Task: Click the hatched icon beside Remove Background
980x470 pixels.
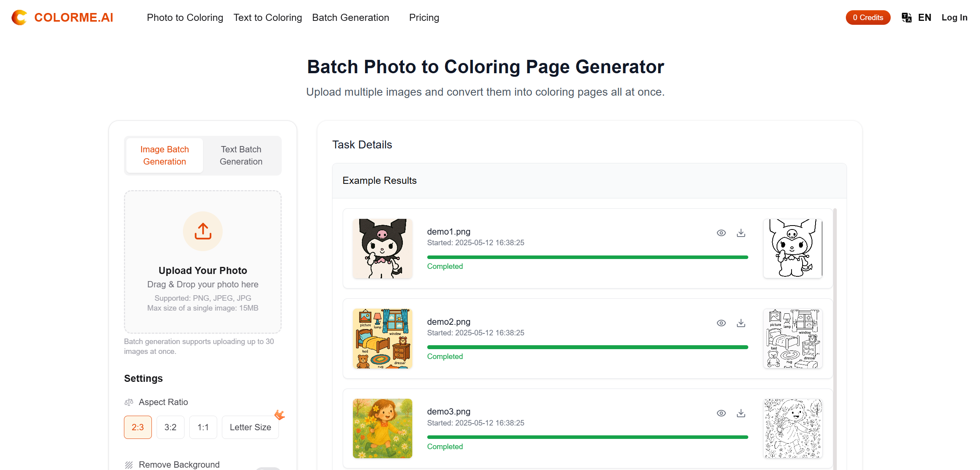Action: tap(128, 464)
